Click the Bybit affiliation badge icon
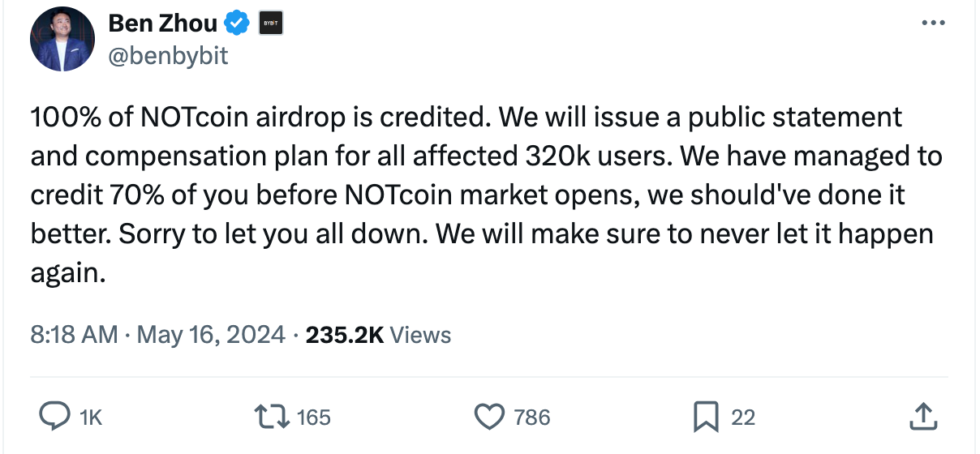The width and height of the screenshot is (980, 454). tap(269, 24)
